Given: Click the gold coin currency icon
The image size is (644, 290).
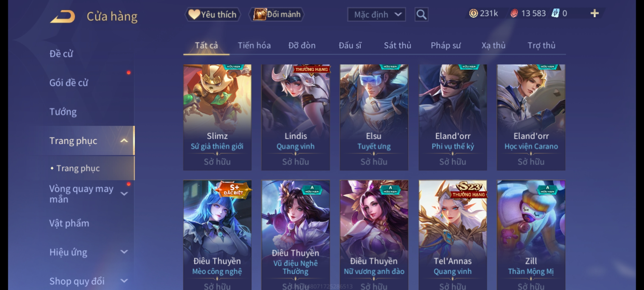Looking at the screenshot, I should tap(473, 13).
